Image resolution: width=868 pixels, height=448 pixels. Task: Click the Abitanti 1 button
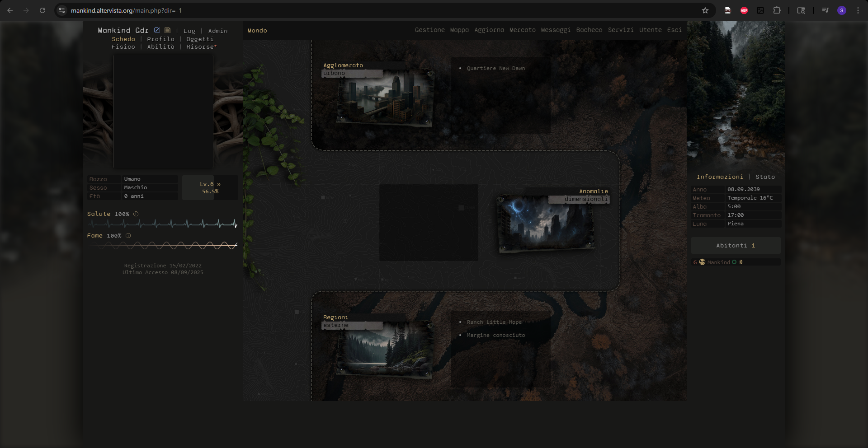coord(736,246)
